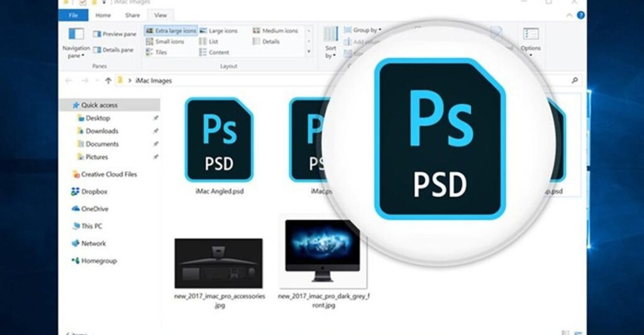Switch to Details layout
This screenshot has width=644, height=335.
coord(266,41)
